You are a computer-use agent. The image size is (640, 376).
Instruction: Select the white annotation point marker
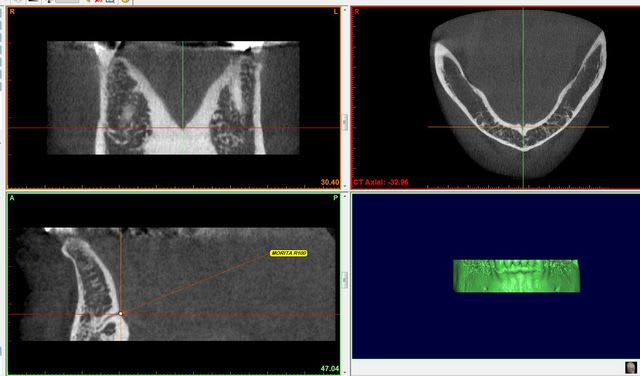click(121, 314)
